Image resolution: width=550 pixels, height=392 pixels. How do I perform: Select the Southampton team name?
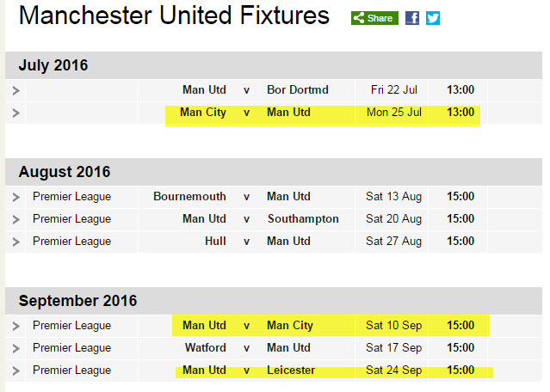click(303, 218)
